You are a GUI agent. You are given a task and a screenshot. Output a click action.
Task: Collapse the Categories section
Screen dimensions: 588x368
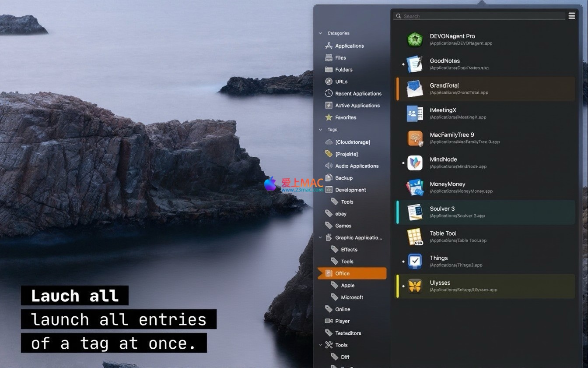320,33
